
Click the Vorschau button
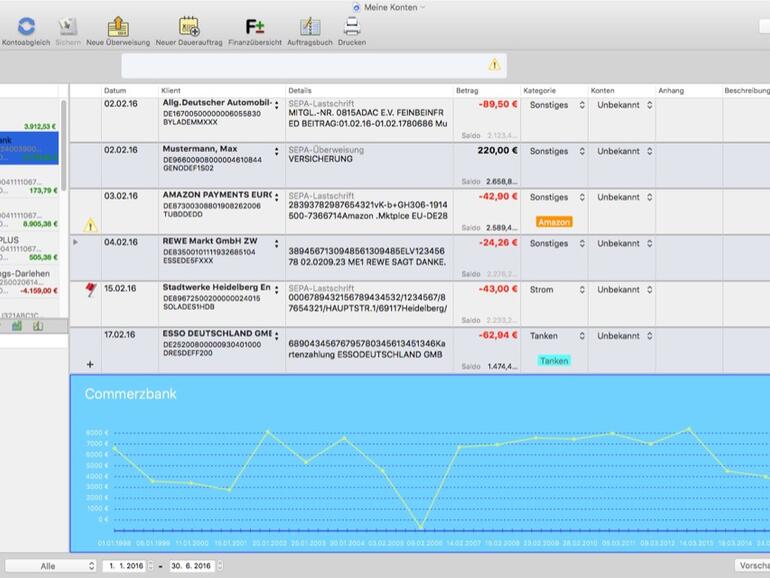[753, 565]
